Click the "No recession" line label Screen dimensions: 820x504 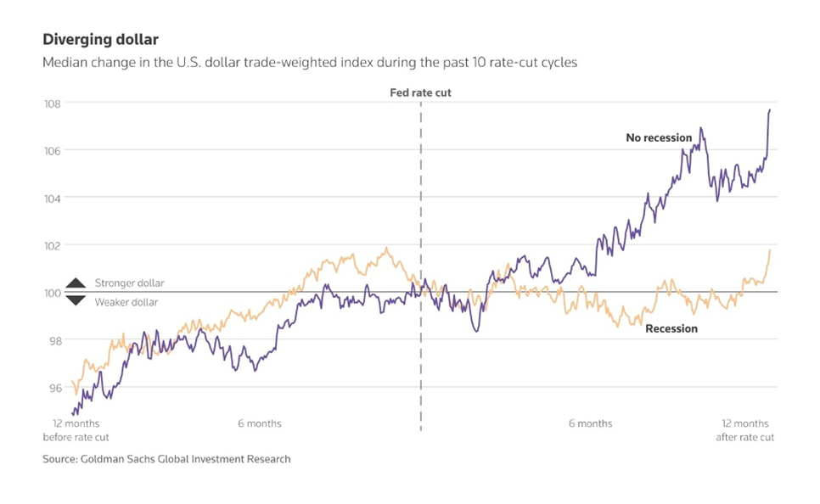tap(659, 137)
